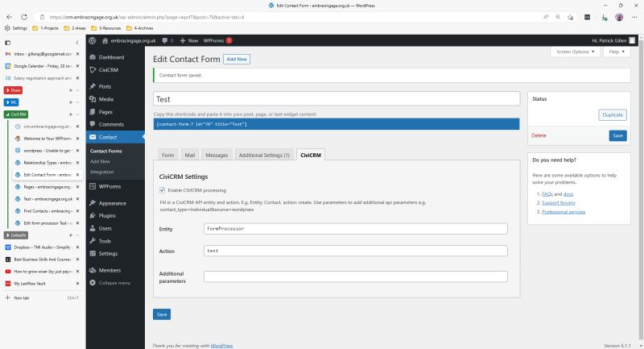Open Contact Forms submenu item
Viewport: 644px width, 349px height.
pos(106,152)
